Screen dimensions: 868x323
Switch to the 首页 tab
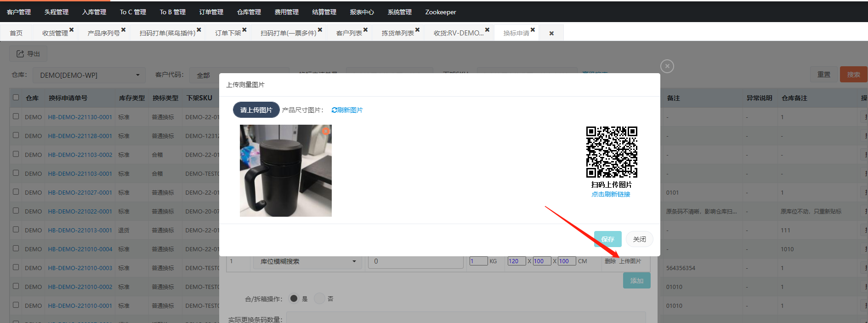point(16,33)
